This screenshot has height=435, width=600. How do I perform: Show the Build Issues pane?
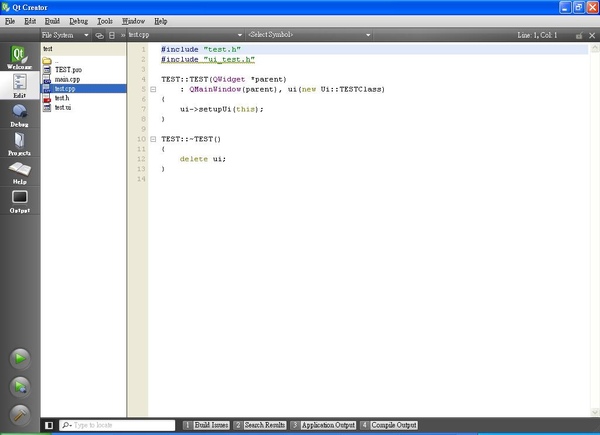point(212,425)
